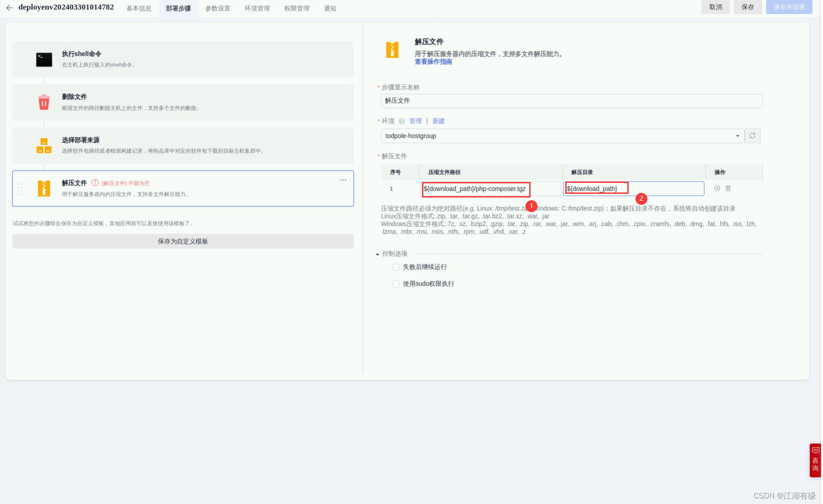Click the back arrow next to deployenv202403301014782

pos(9,8)
